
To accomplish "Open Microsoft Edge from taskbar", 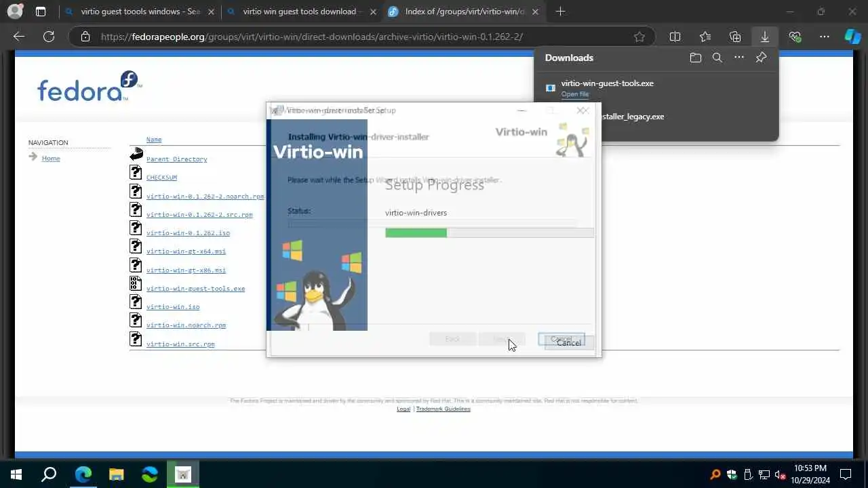I will click(83, 474).
